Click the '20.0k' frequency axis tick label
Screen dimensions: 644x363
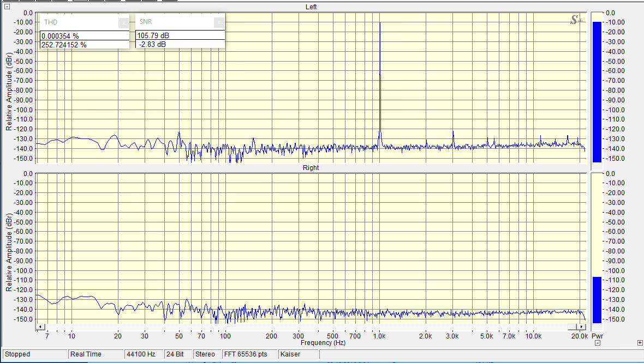(580, 336)
